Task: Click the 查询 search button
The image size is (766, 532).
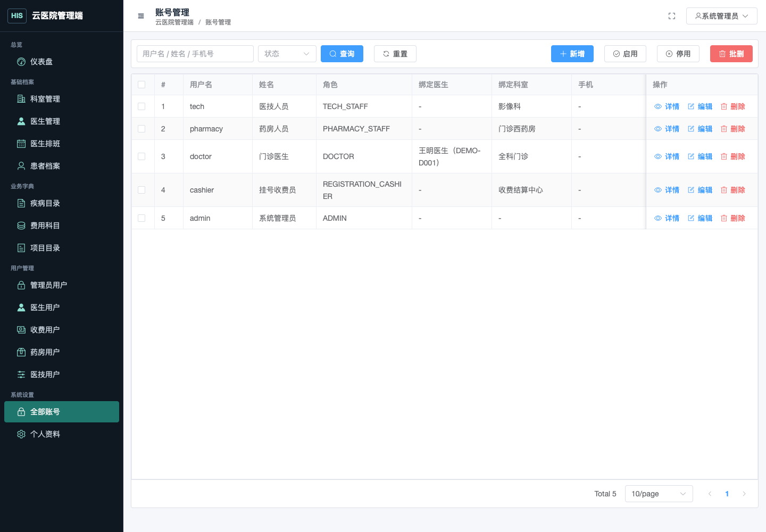Action: tap(342, 54)
